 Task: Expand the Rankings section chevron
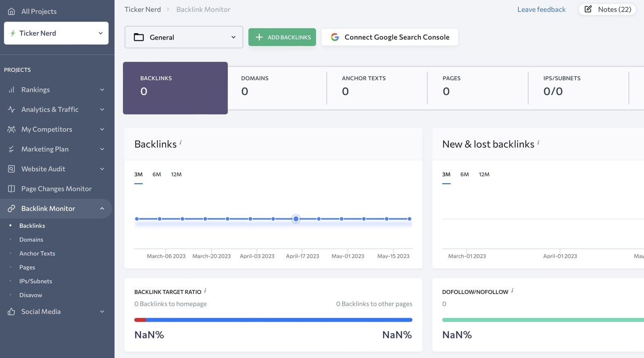[x=102, y=90]
